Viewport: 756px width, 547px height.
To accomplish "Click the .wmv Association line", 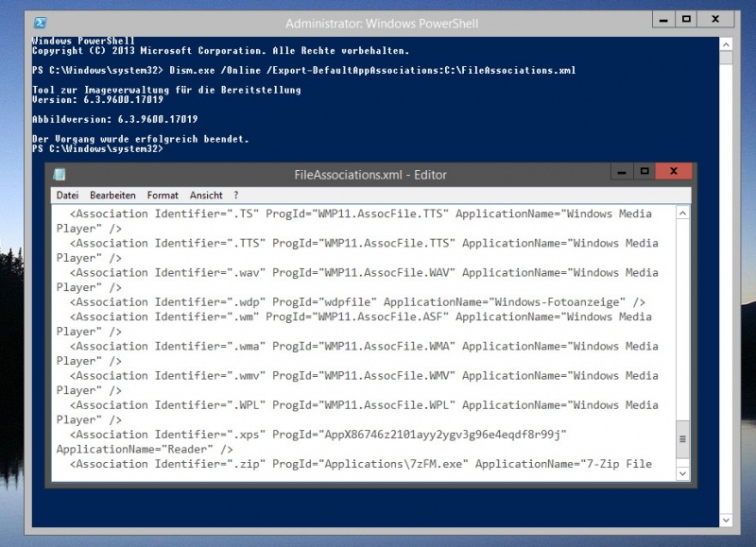I will point(364,375).
